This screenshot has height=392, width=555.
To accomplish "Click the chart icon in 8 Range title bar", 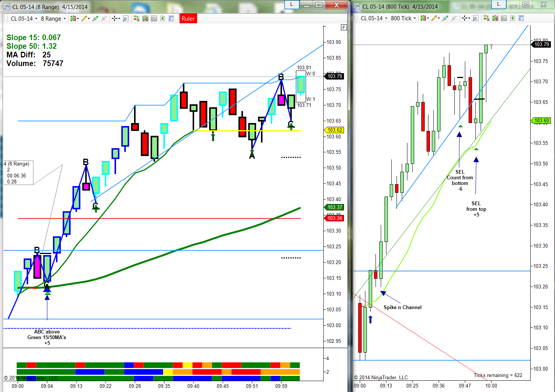I will (x=7, y=6).
